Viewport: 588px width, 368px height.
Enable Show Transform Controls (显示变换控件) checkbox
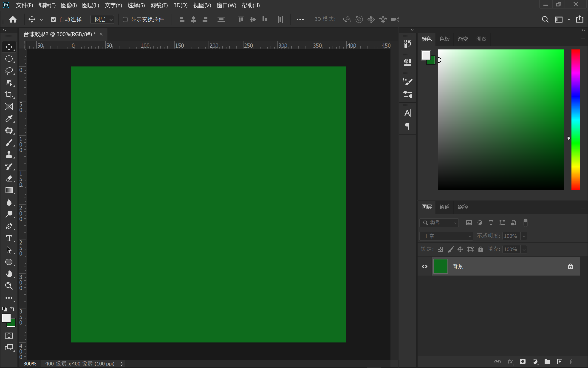pyautogui.click(x=125, y=20)
